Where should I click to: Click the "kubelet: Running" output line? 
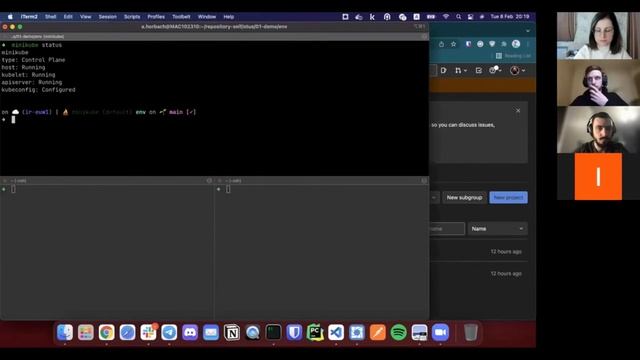click(29, 75)
